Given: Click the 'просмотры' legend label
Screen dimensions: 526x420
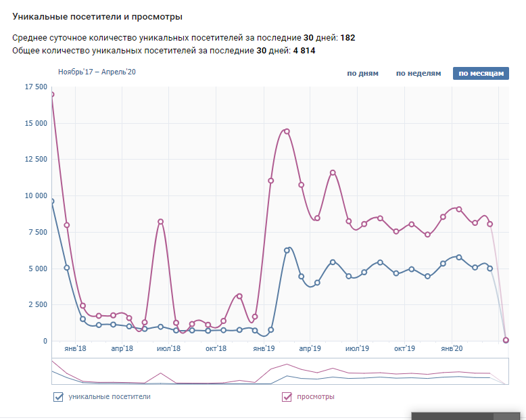Looking at the screenshot, I should tap(316, 397).
